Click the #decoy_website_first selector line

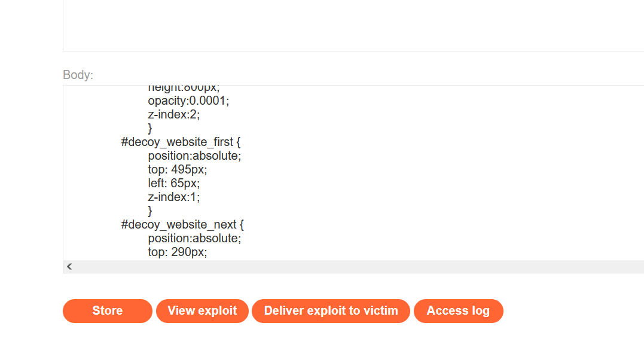pyautogui.click(x=181, y=142)
